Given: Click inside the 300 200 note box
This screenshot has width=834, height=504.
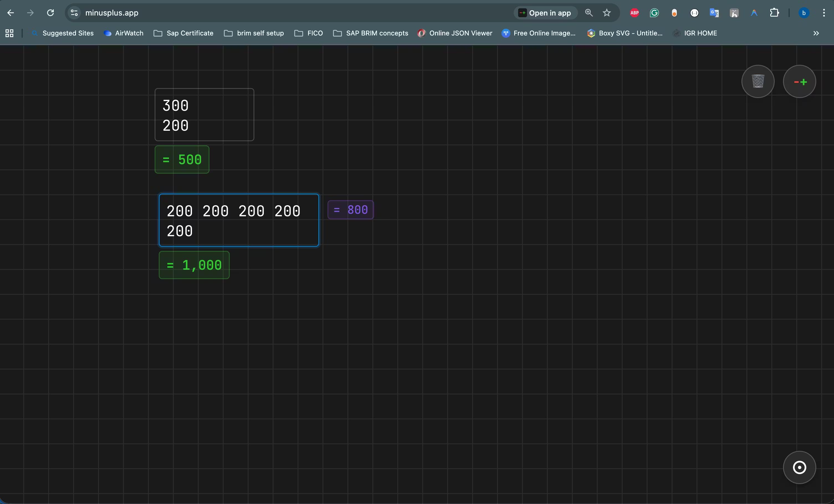Looking at the screenshot, I should pos(204,115).
